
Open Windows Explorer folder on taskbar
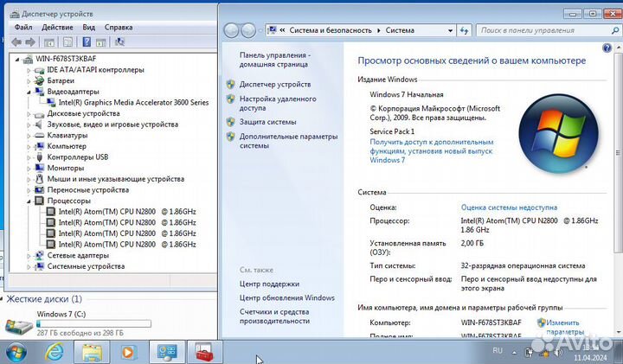(92, 352)
